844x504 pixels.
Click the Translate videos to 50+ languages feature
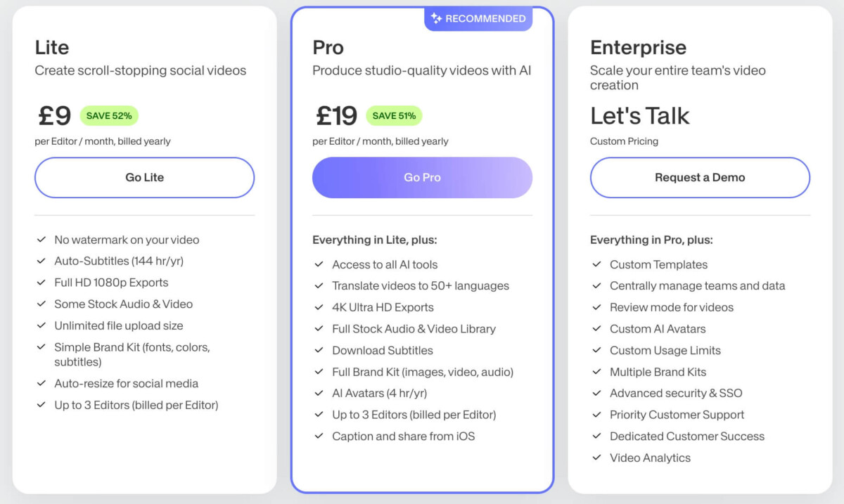pos(421,285)
